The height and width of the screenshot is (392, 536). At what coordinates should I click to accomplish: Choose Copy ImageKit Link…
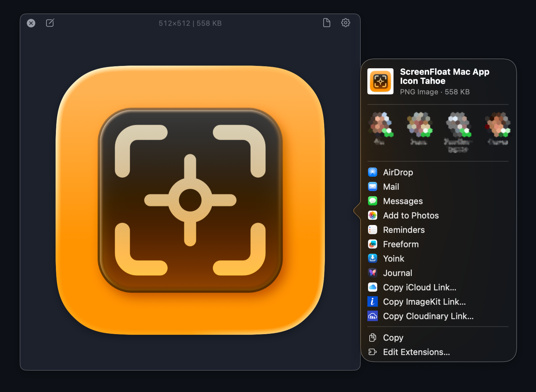tap(424, 302)
